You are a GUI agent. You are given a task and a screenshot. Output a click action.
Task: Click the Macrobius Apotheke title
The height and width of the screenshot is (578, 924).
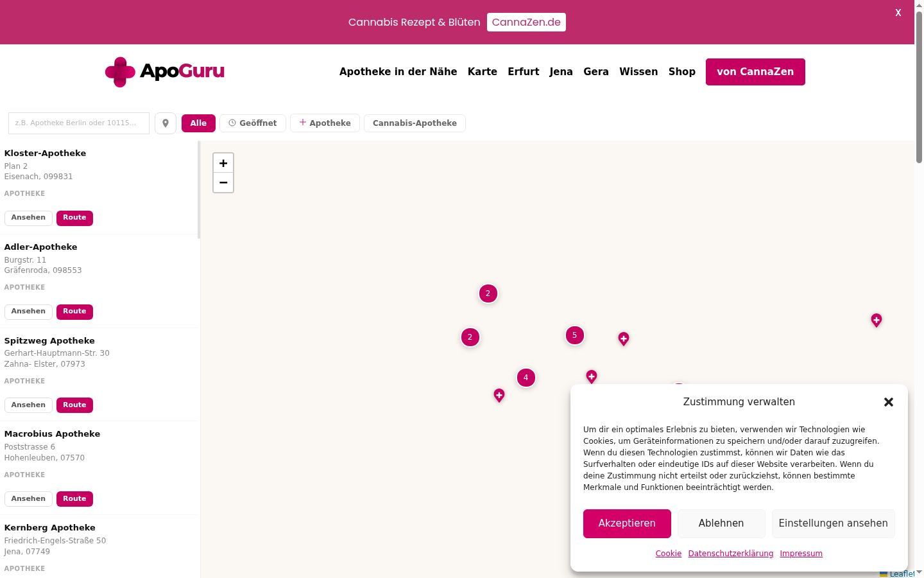[52, 434]
